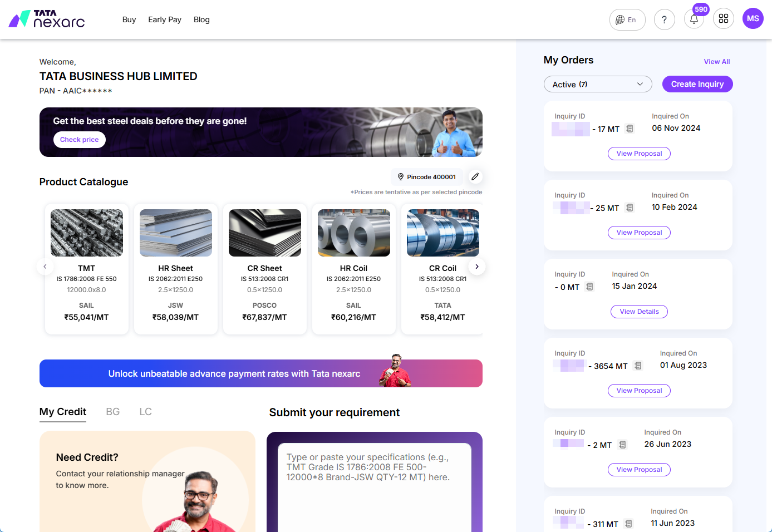Open the Early Pay menu
This screenshot has width=772, height=532.
coord(165,19)
